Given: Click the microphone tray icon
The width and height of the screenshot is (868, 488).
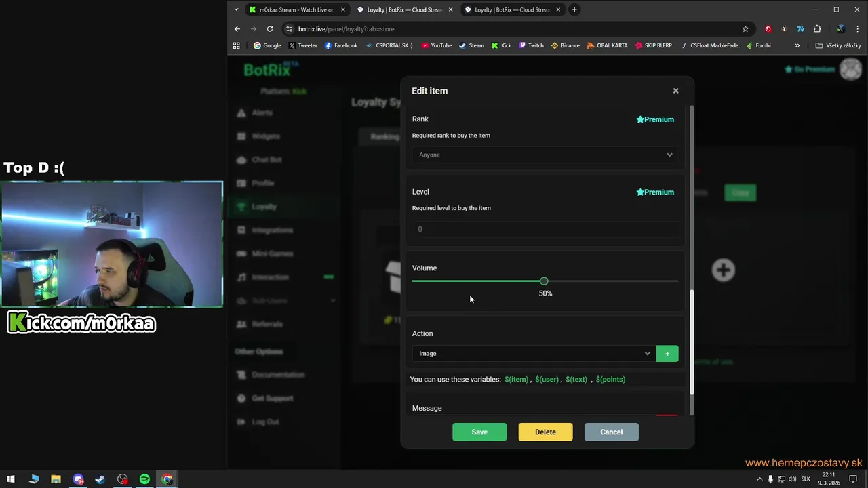Looking at the screenshot, I should click(x=770, y=479).
